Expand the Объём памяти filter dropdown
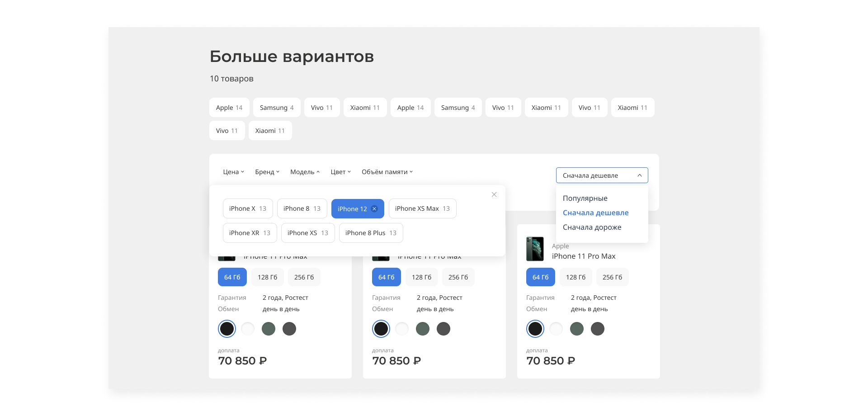Image resolution: width=868 pixels, height=407 pixels. pyautogui.click(x=387, y=172)
